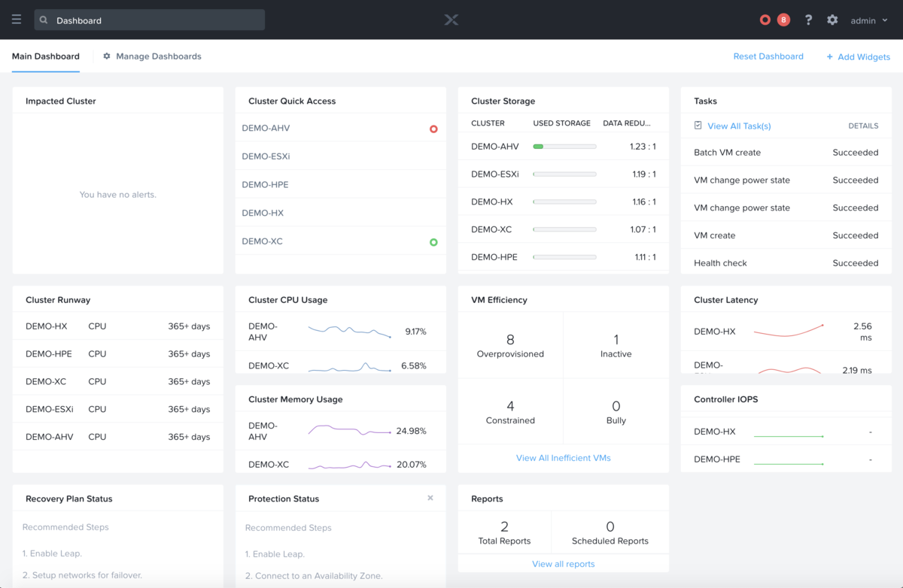Open the hamburger navigation menu
Viewport: 903px width, 588px height.
click(16, 20)
